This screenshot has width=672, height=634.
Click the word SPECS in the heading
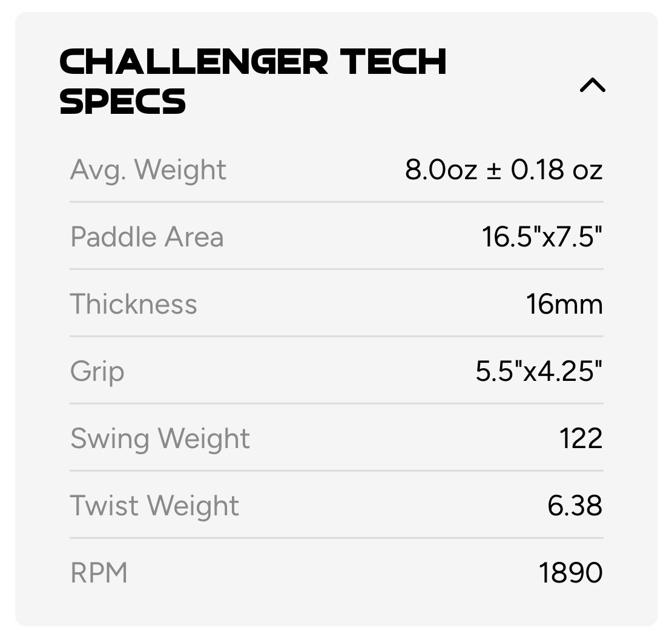pyautogui.click(x=123, y=101)
